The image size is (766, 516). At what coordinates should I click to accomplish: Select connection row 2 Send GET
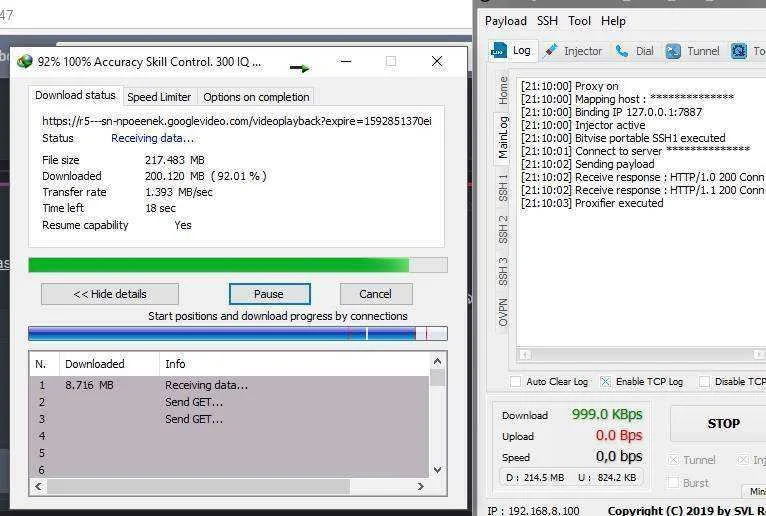[229, 402]
